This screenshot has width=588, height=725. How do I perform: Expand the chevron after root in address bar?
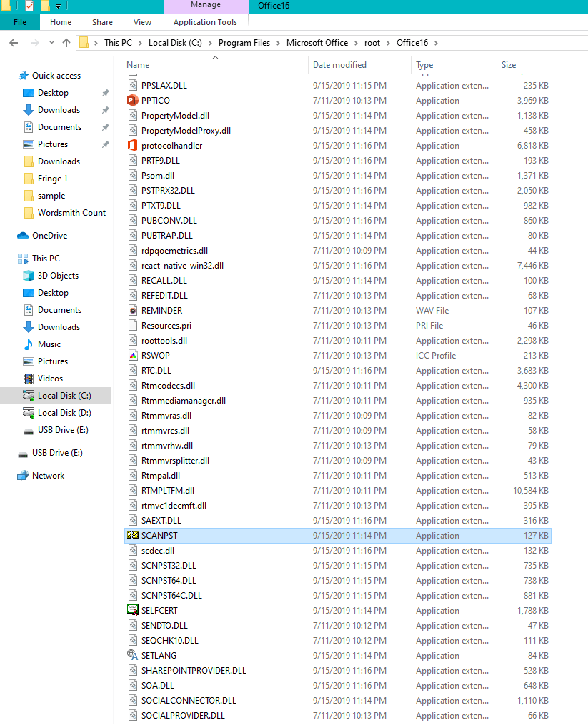[x=388, y=43]
